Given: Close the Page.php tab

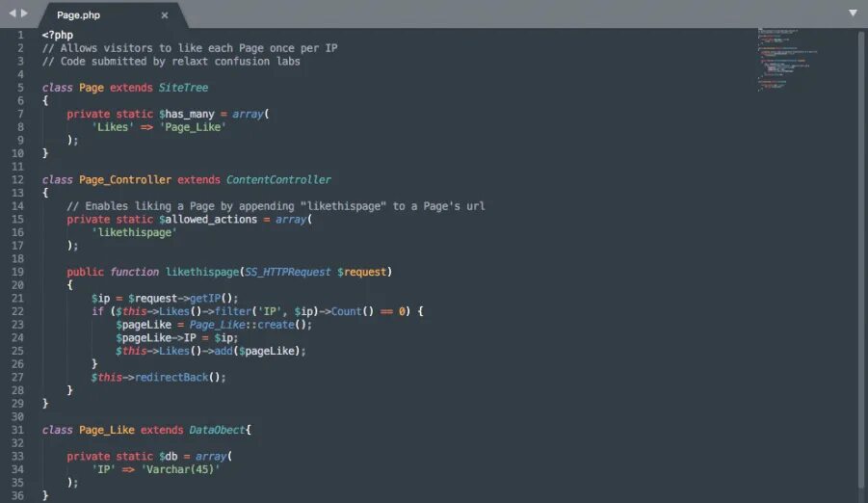Looking at the screenshot, I should click(165, 15).
